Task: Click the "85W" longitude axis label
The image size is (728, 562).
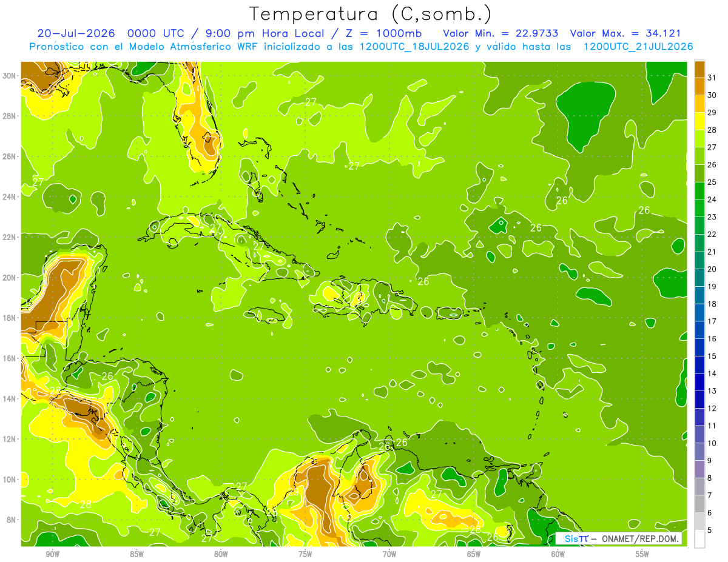Action: pyautogui.click(x=136, y=554)
